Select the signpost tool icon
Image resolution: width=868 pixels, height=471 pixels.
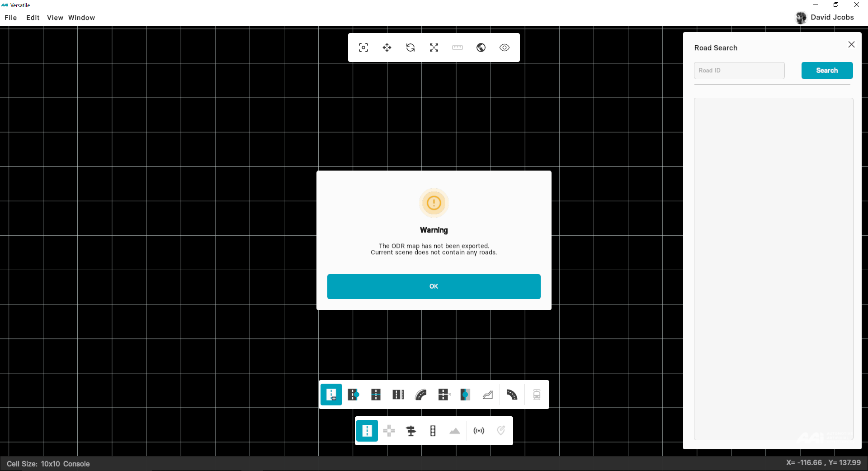[x=411, y=431]
